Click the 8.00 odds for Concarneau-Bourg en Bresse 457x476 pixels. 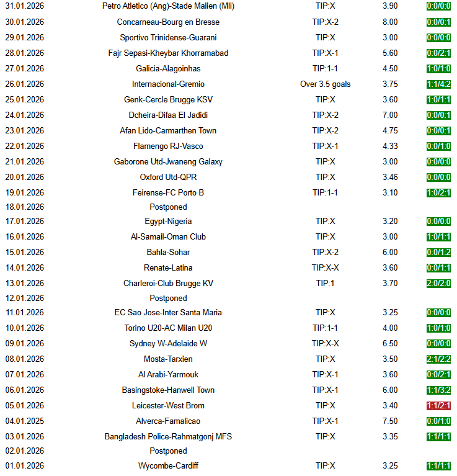390,22
